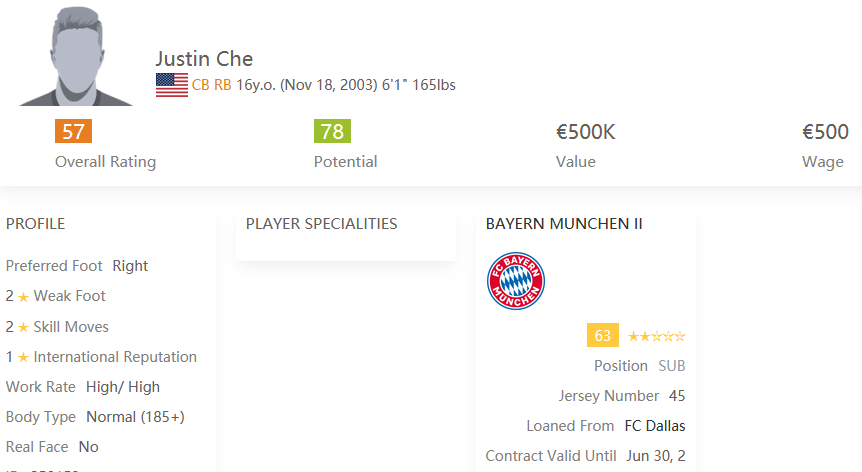Viewport: 862px width, 472px height.
Task: Click the FC Bayern Munchen club crest
Action: coord(516,281)
